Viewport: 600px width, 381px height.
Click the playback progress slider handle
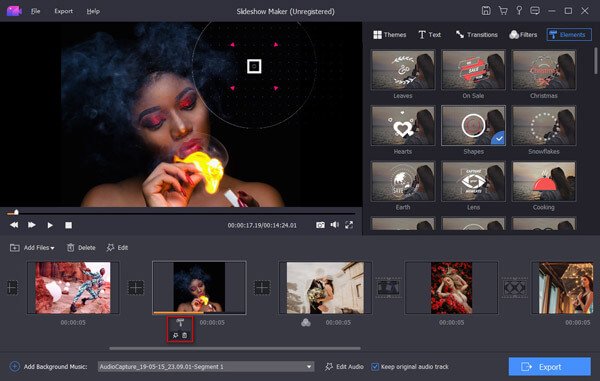click(x=16, y=212)
